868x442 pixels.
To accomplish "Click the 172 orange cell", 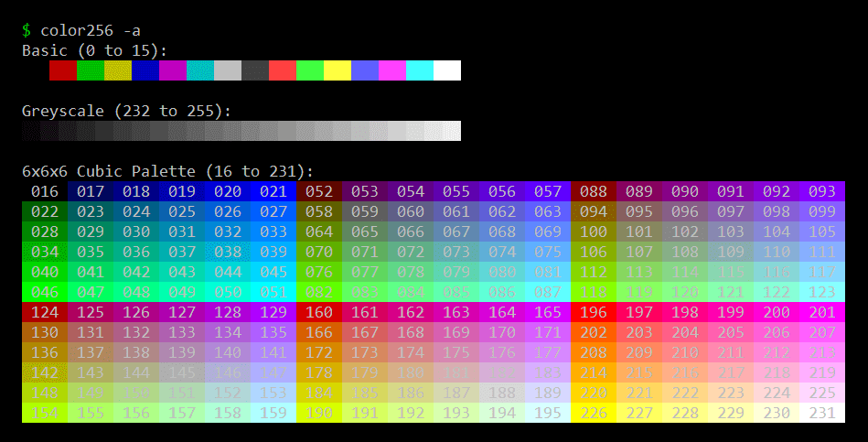I will pos(319,352).
